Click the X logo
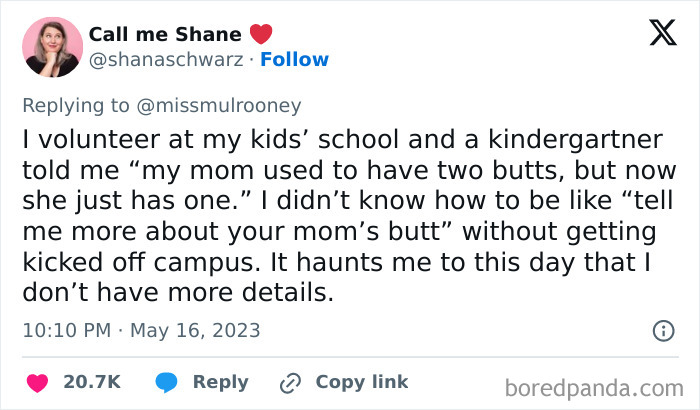 tap(661, 34)
